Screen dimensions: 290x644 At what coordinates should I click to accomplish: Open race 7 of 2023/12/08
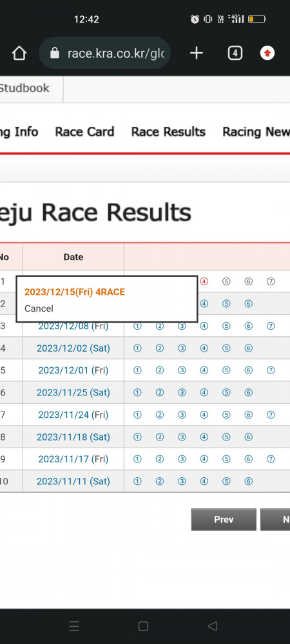point(270,326)
